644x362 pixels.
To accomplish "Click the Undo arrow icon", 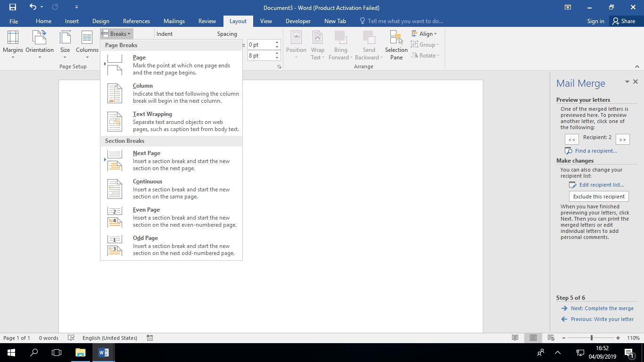I will (x=33, y=7).
